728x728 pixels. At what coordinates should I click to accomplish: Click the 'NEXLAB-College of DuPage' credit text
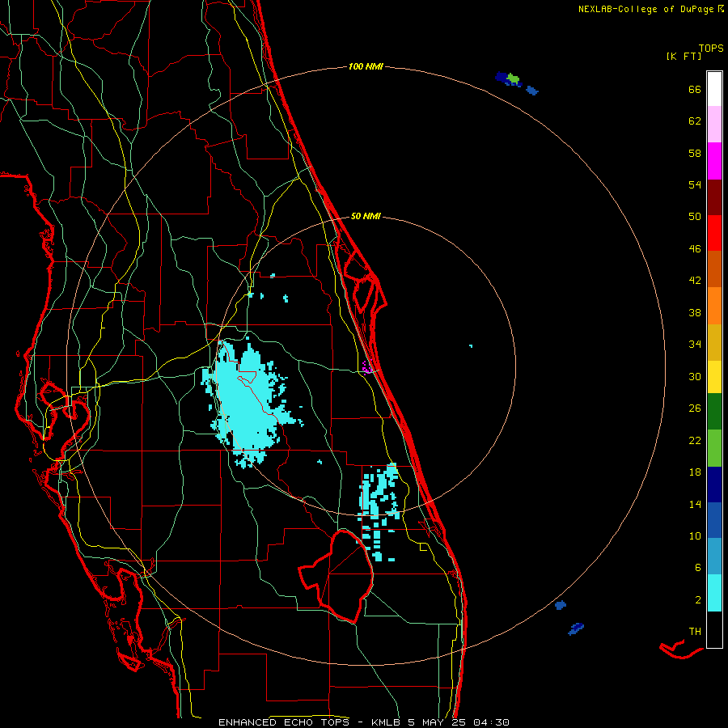(x=645, y=9)
